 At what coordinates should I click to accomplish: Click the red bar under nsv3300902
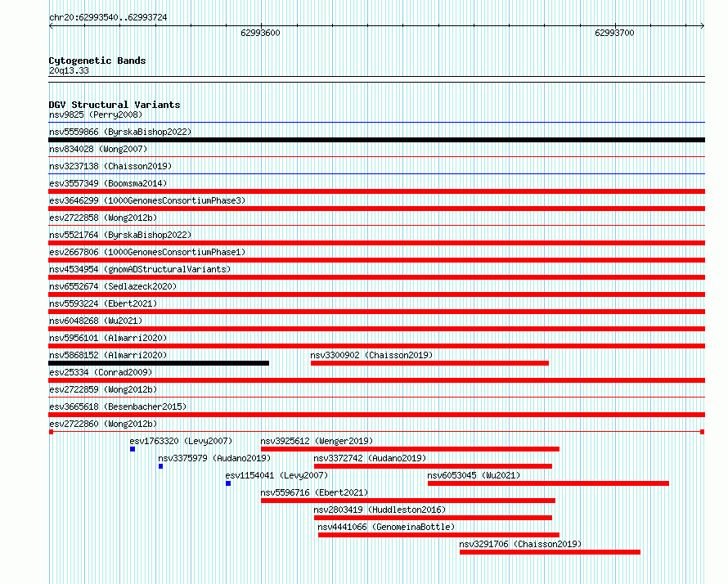pos(429,363)
